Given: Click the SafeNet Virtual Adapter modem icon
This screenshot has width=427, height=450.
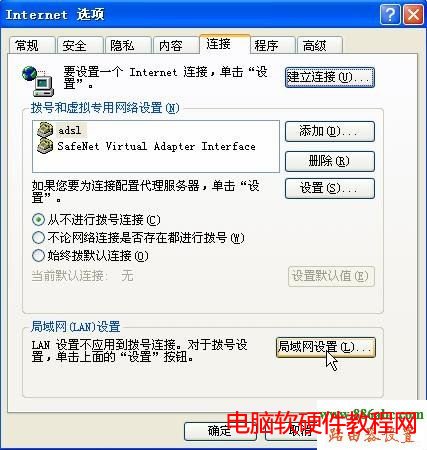Looking at the screenshot, I should pyautogui.click(x=45, y=146).
